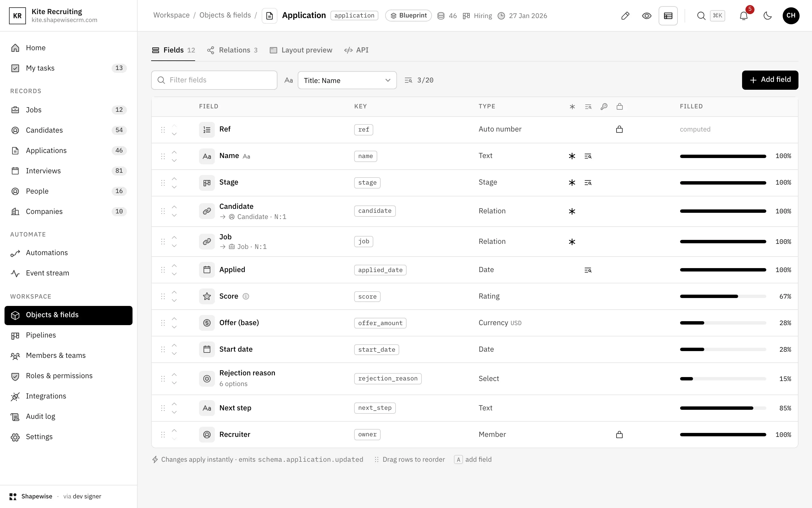Move the Name field down with chevron
Image resolution: width=812 pixels, height=508 pixels.
pyautogui.click(x=174, y=161)
